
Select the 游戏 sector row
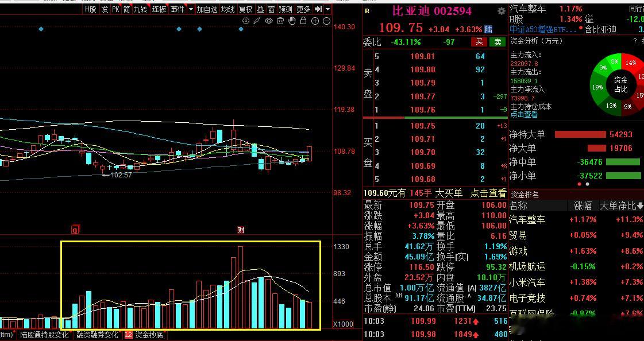click(x=576, y=251)
